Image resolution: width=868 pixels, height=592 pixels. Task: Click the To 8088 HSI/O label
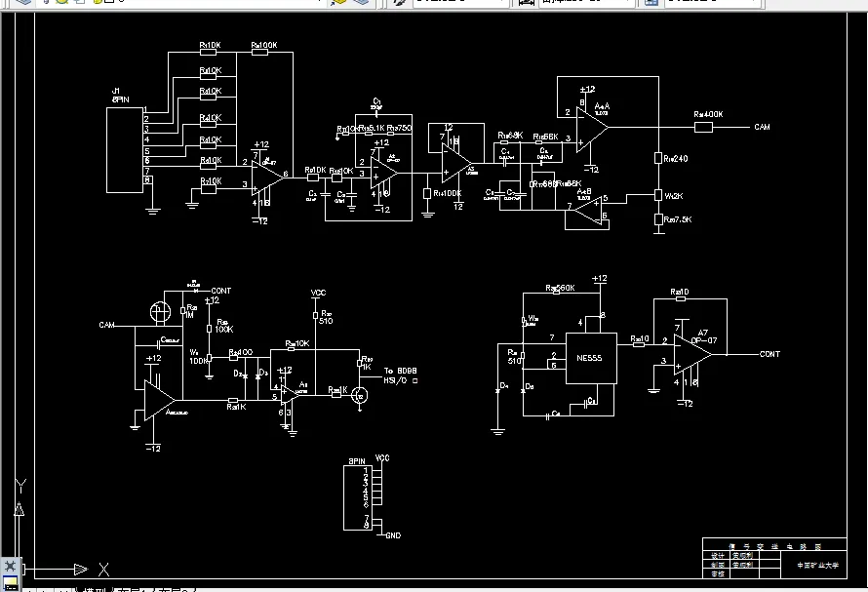pos(400,375)
